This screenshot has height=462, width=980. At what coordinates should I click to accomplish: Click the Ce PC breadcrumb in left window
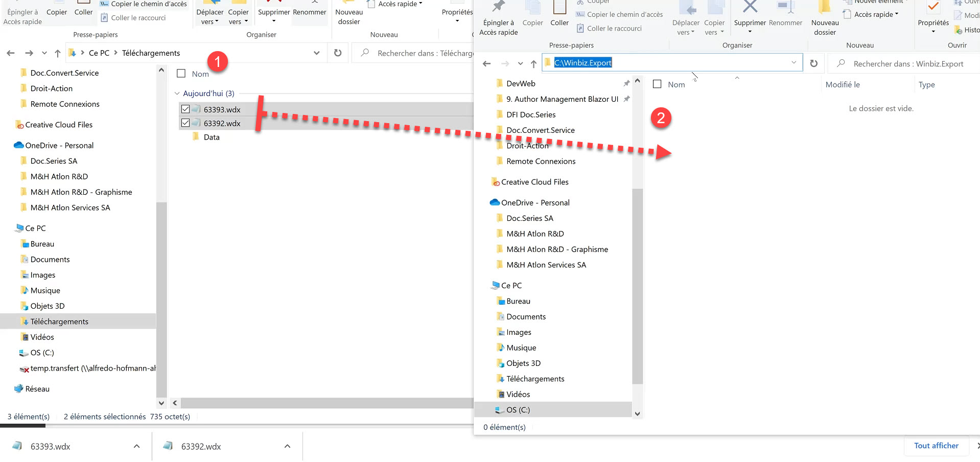[99, 53]
